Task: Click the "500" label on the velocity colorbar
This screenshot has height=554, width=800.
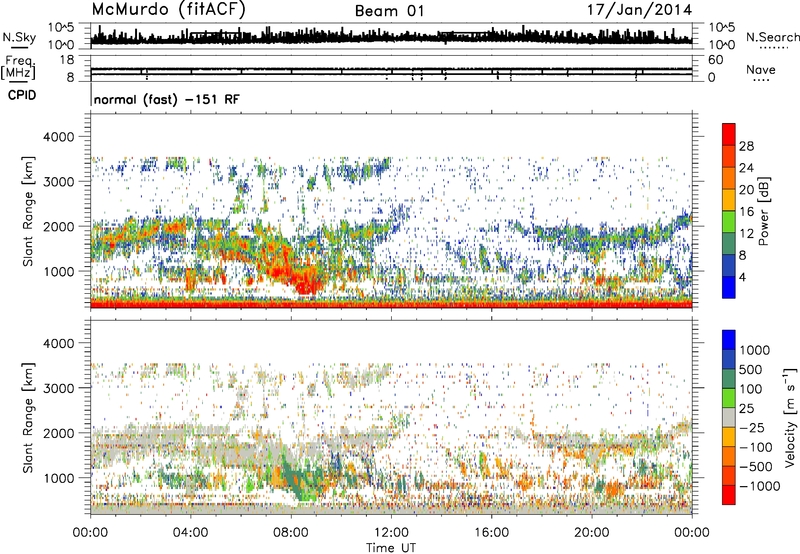Action: pos(752,369)
